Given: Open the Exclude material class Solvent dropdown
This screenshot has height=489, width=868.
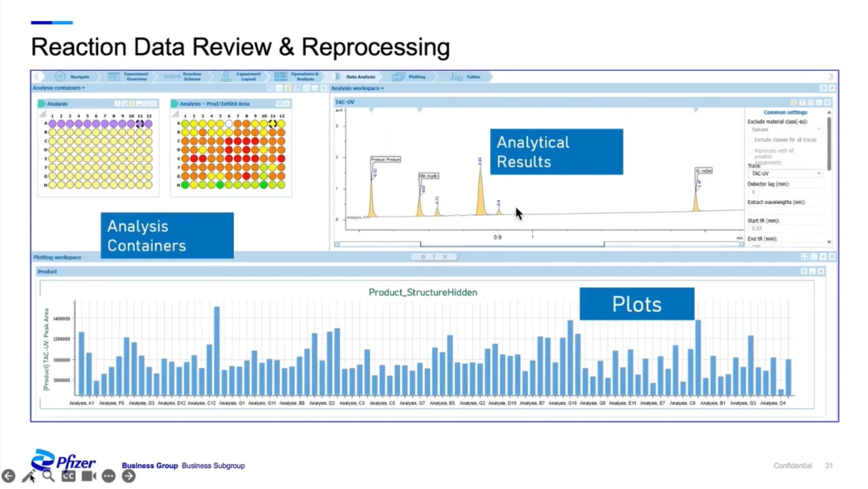Looking at the screenshot, I should pos(785,130).
